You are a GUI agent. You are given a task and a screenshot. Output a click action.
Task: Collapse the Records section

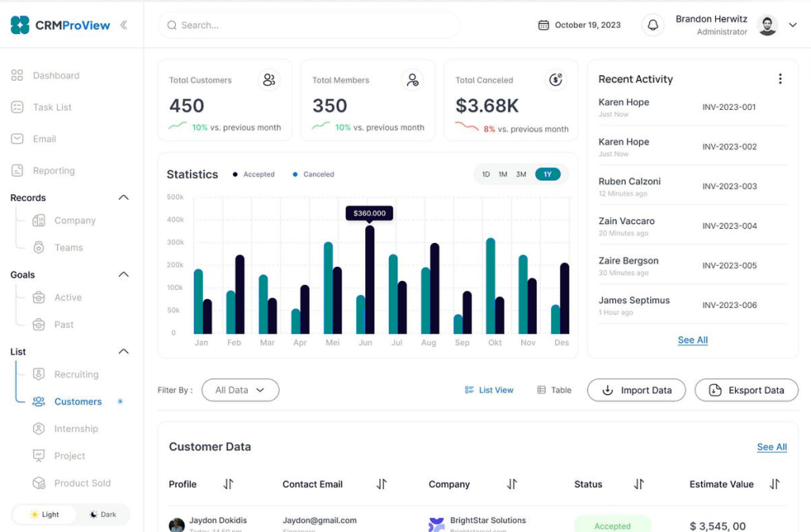click(x=123, y=198)
